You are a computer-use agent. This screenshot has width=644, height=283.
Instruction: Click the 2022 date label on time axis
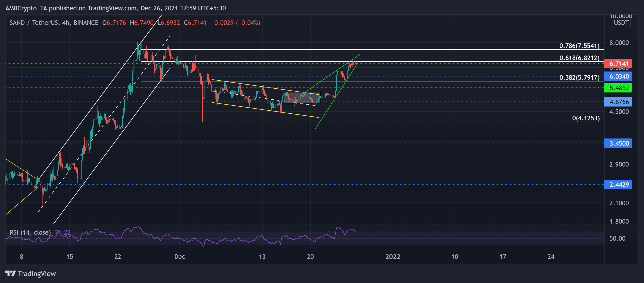(393, 256)
